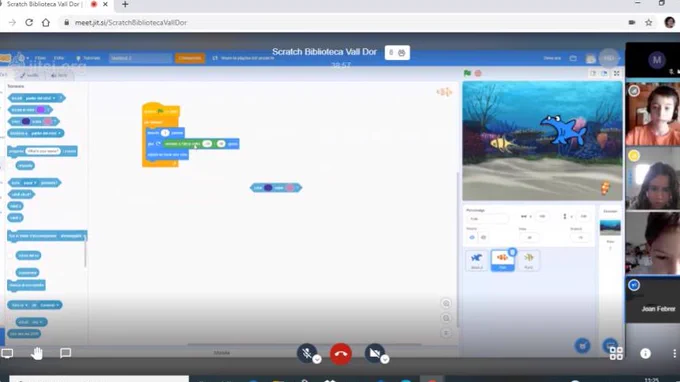
Task: Tick the checkbox beside the timer block
Action: click(10, 273)
